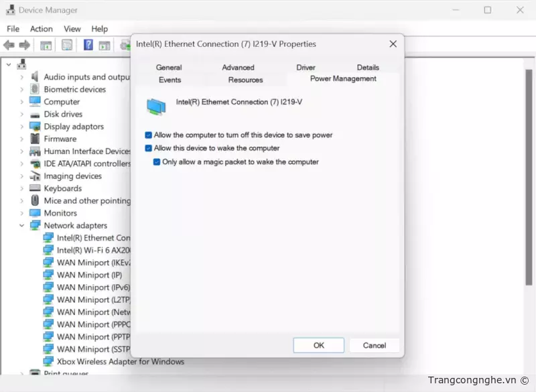
Task: Select Xbox Wireless Adapter for Windows
Action: [x=120, y=362]
